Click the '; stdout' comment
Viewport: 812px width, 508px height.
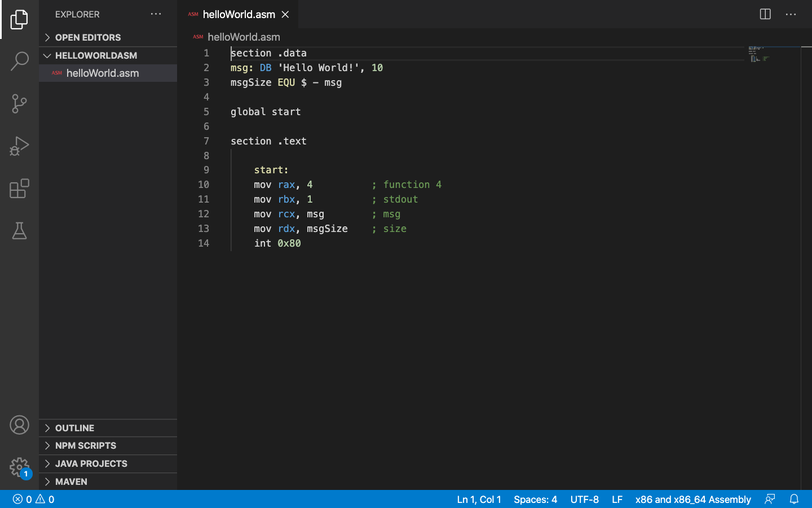click(395, 199)
